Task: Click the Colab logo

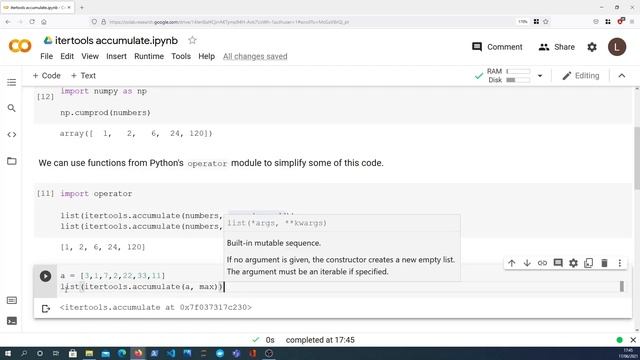Action: [20, 46]
